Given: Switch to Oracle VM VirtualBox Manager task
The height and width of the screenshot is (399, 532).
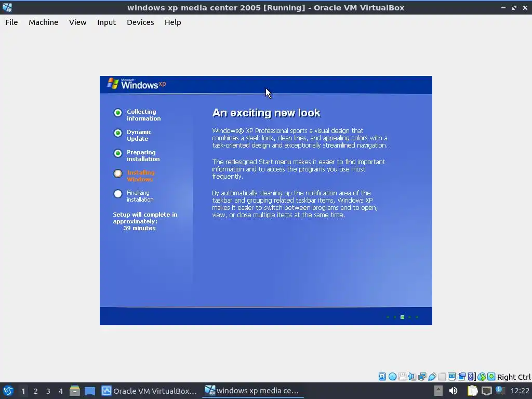Looking at the screenshot, I should tap(149, 391).
